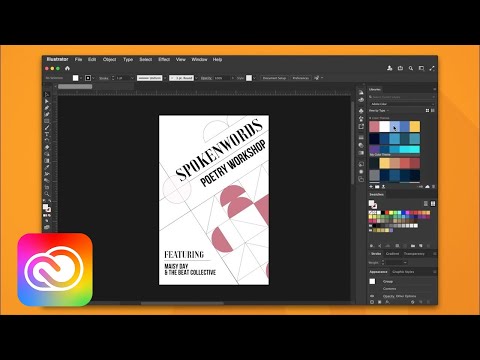Open the stroke color dropdown in control bar

click(93, 78)
